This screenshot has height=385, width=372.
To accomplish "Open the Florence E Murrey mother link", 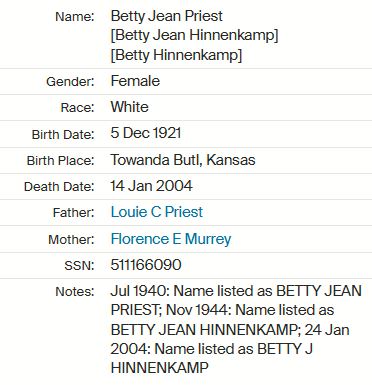I will (171, 239).
